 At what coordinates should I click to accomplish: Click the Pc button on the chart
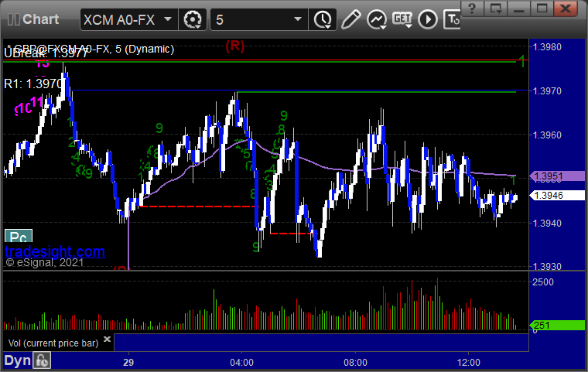coord(19,236)
